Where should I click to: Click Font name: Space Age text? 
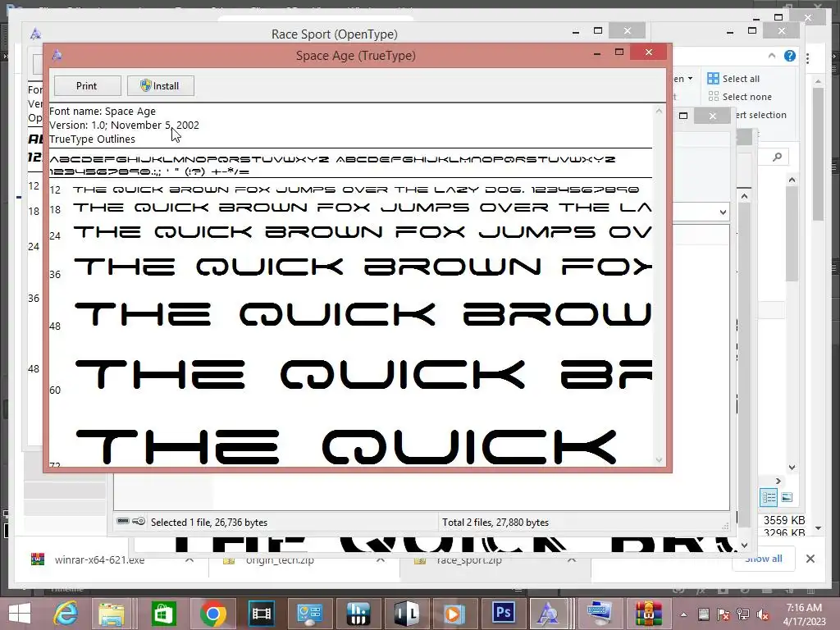point(103,112)
